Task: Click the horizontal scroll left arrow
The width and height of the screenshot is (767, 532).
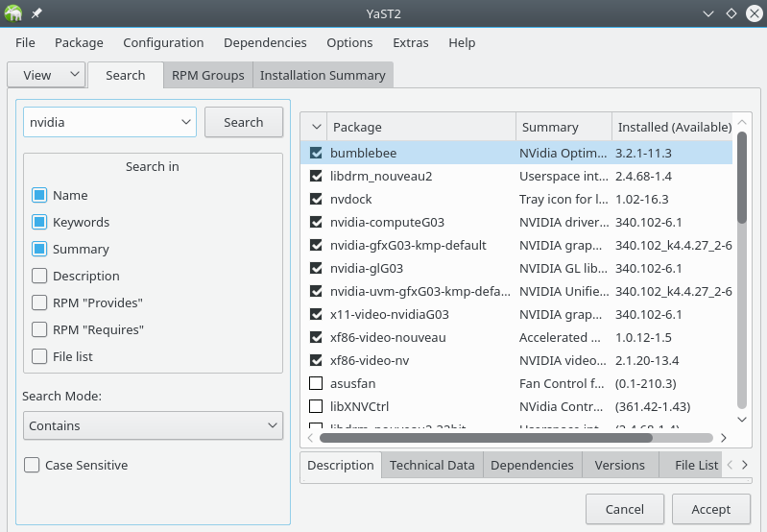Action: (x=310, y=438)
